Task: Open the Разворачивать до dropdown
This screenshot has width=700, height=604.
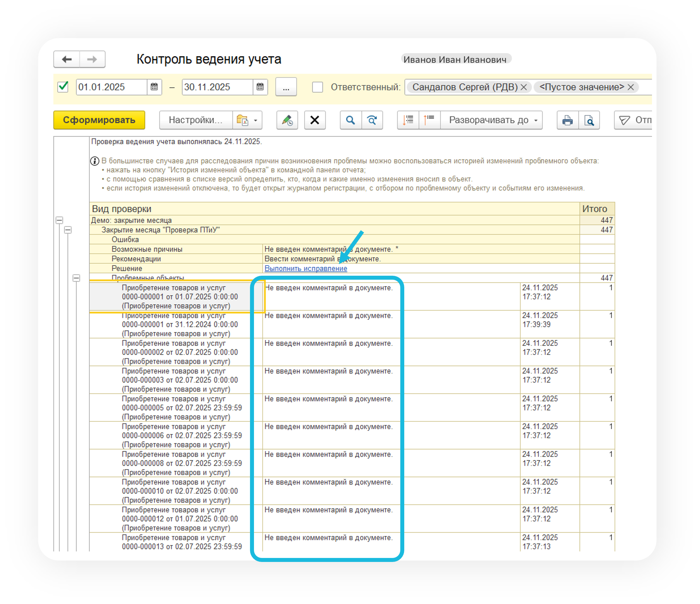Action: 491,120
